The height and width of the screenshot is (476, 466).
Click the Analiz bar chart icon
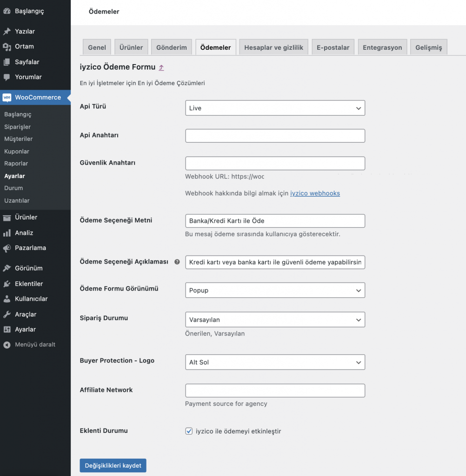coord(7,233)
